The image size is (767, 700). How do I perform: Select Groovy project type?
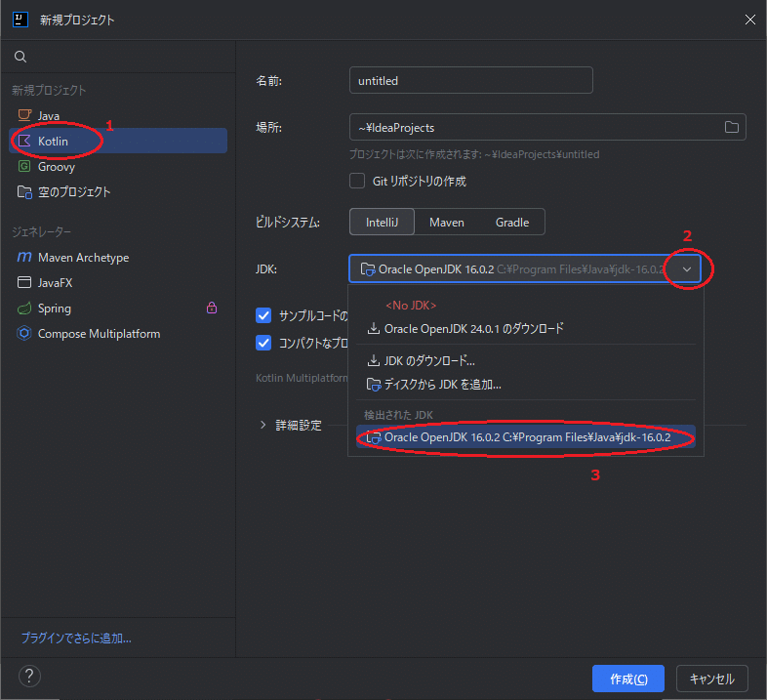(118, 166)
